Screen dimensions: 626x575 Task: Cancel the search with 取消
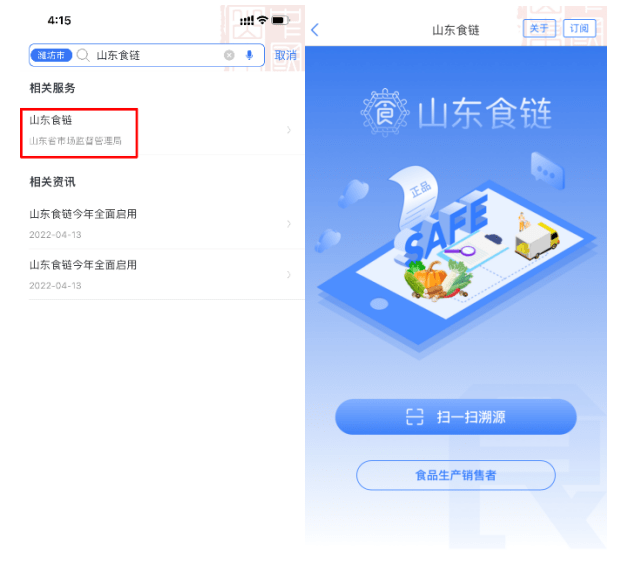[x=286, y=55]
